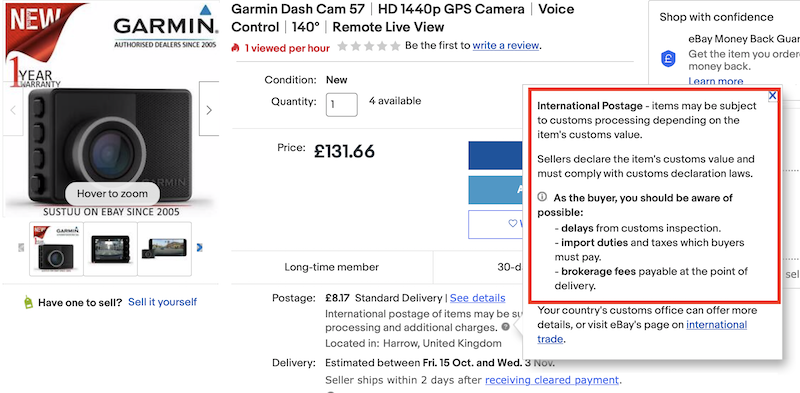Open international trade link in popup
The height and width of the screenshot is (393, 800).
pyautogui.click(x=642, y=332)
